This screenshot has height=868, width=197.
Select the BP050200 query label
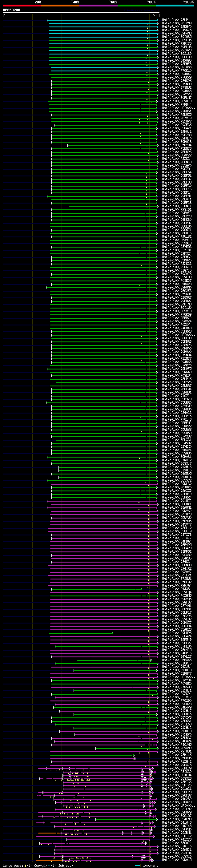pyautogui.click(x=11, y=10)
